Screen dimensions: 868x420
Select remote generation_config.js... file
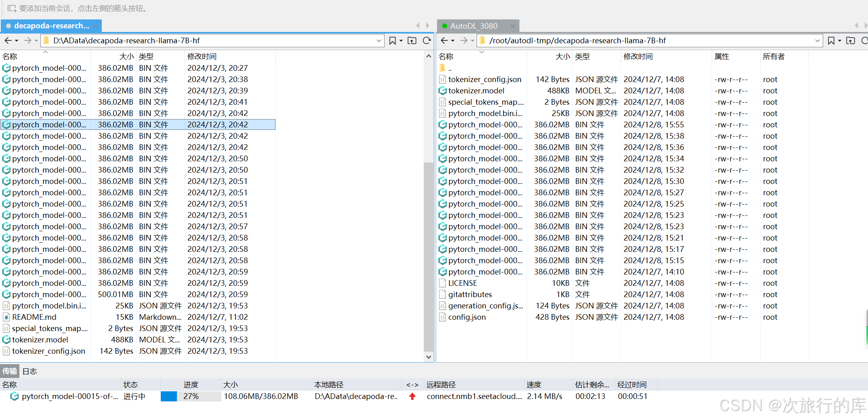623,306
